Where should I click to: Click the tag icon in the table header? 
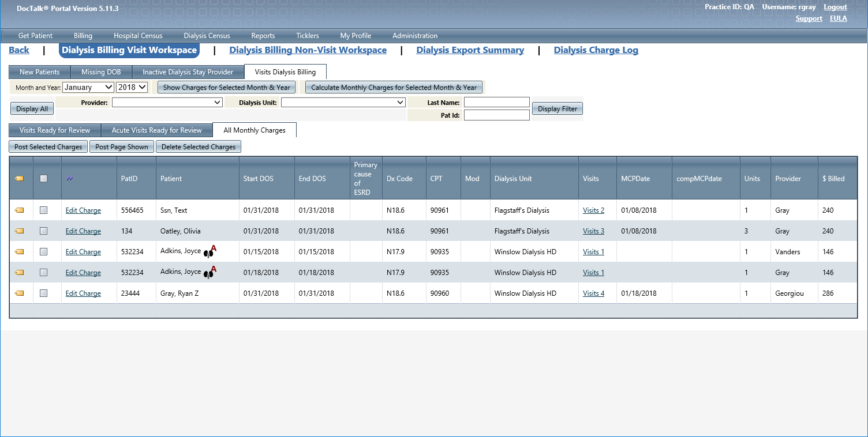pos(19,179)
